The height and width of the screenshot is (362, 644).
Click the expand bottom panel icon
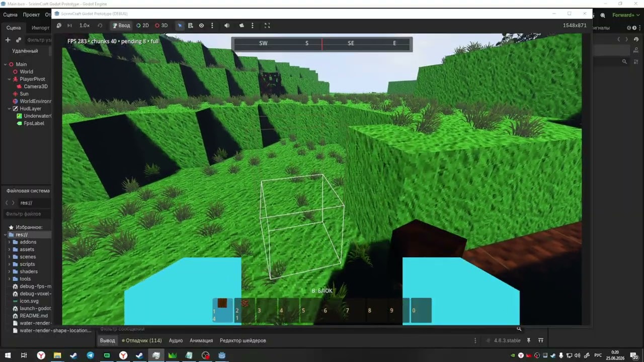pos(541,340)
